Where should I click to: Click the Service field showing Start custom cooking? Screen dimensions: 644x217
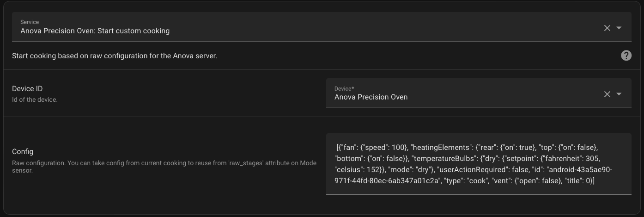(x=95, y=31)
